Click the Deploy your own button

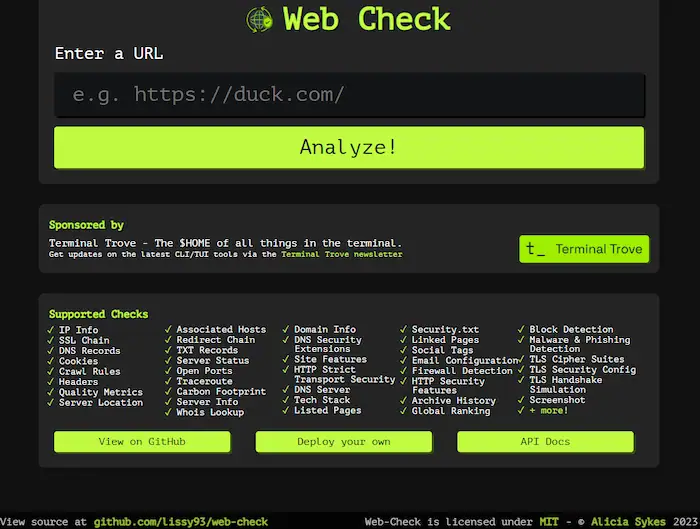click(x=344, y=441)
